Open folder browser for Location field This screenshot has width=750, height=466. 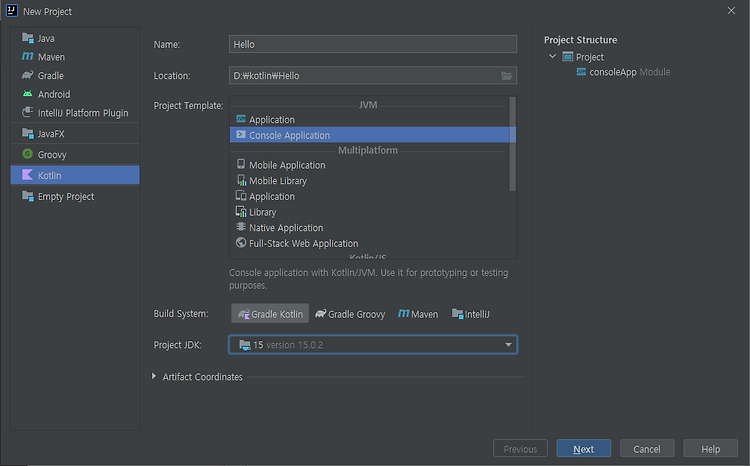click(506, 76)
